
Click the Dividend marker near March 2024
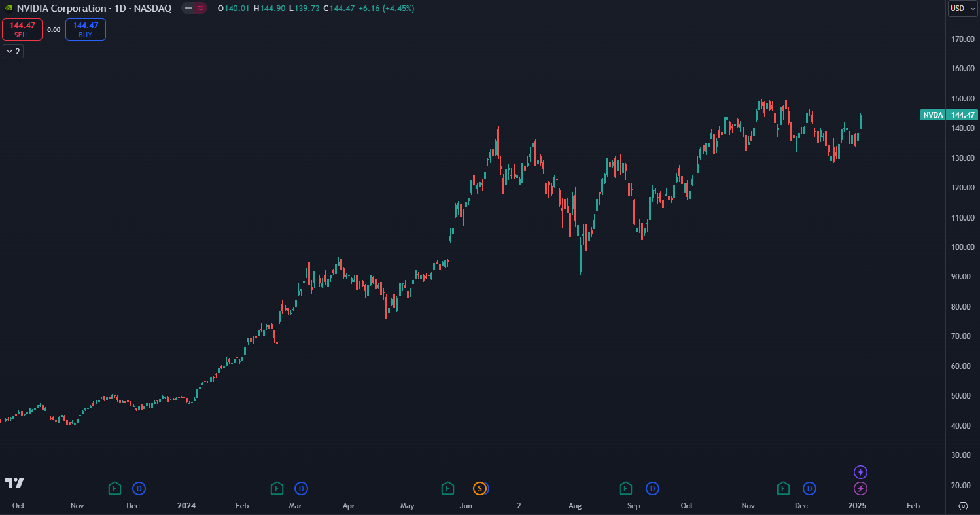tap(301, 488)
